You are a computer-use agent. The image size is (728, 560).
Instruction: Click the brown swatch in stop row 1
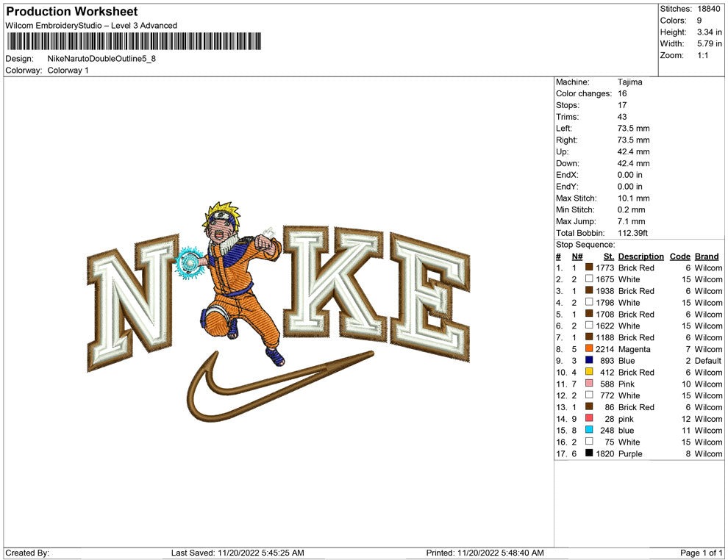tap(589, 268)
